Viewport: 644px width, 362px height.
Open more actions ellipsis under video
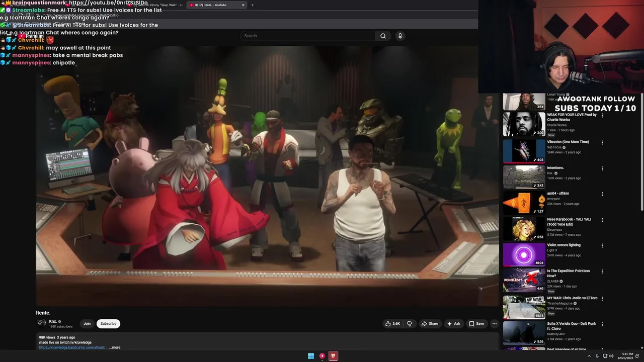click(495, 324)
